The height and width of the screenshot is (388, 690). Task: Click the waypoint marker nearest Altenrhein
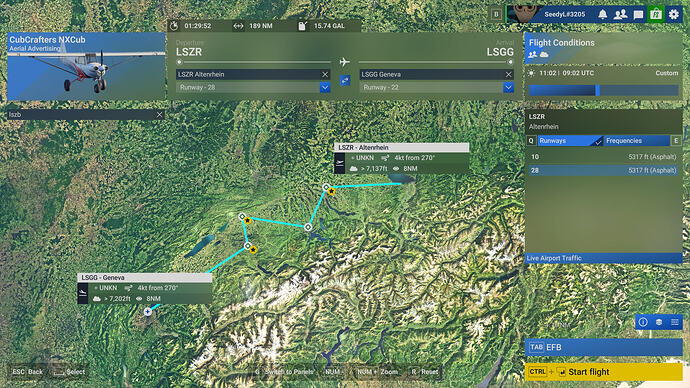click(326, 187)
